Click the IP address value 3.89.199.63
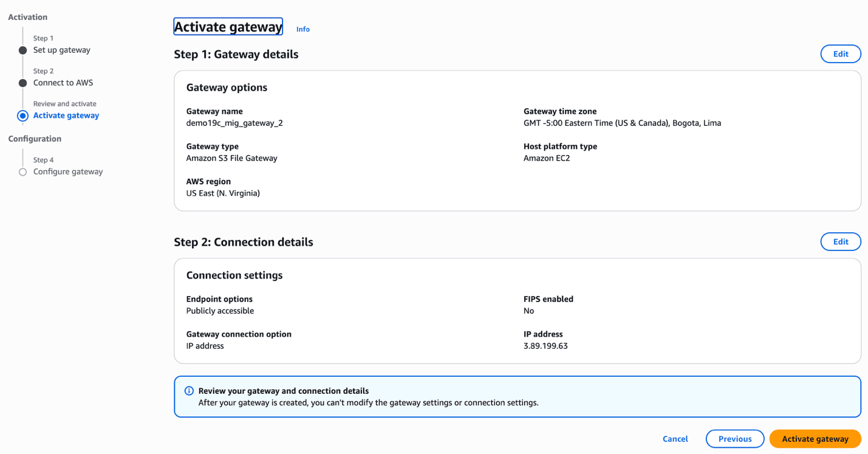 (544, 346)
